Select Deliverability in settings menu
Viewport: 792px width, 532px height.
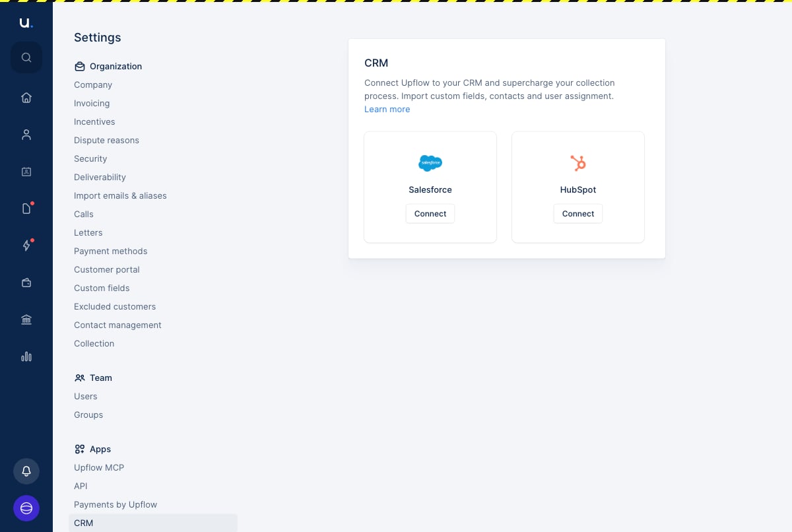point(100,177)
